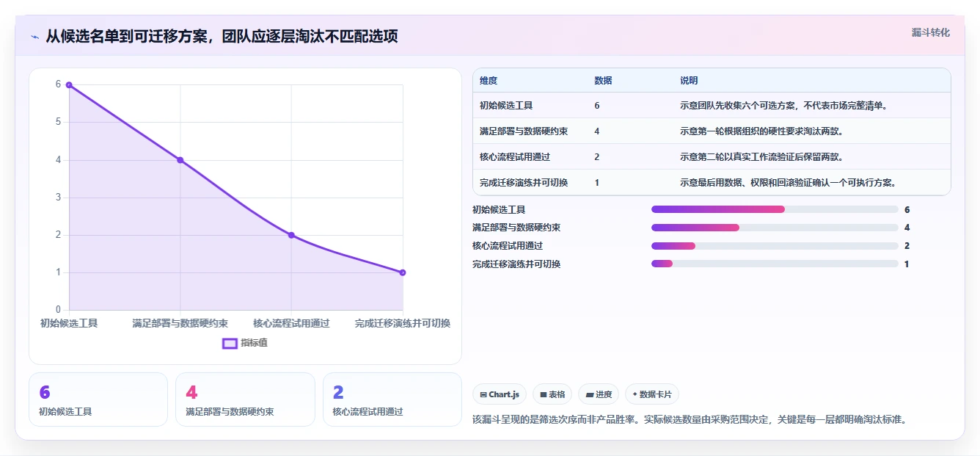Image resolution: width=980 pixels, height=456 pixels.
Task: Select the 表格 chip
Action: (552, 394)
